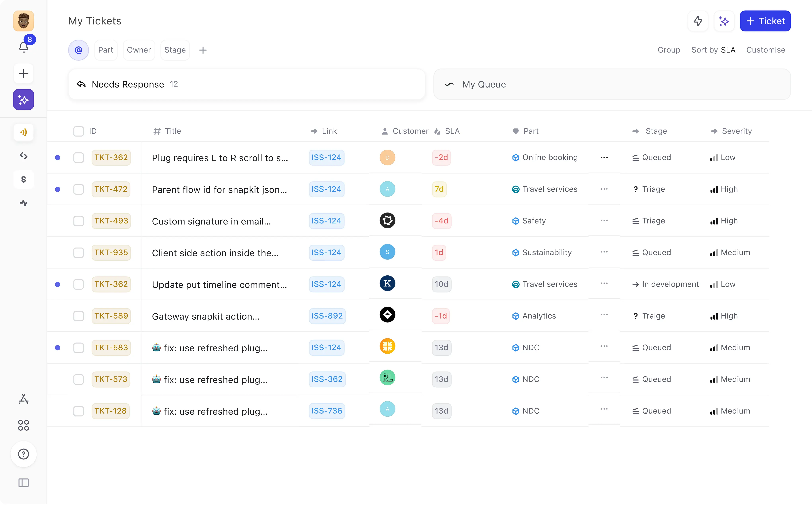Click the lightning bolt icon at top right
The width and height of the screenshot is (812, 505).
[698, 21]
